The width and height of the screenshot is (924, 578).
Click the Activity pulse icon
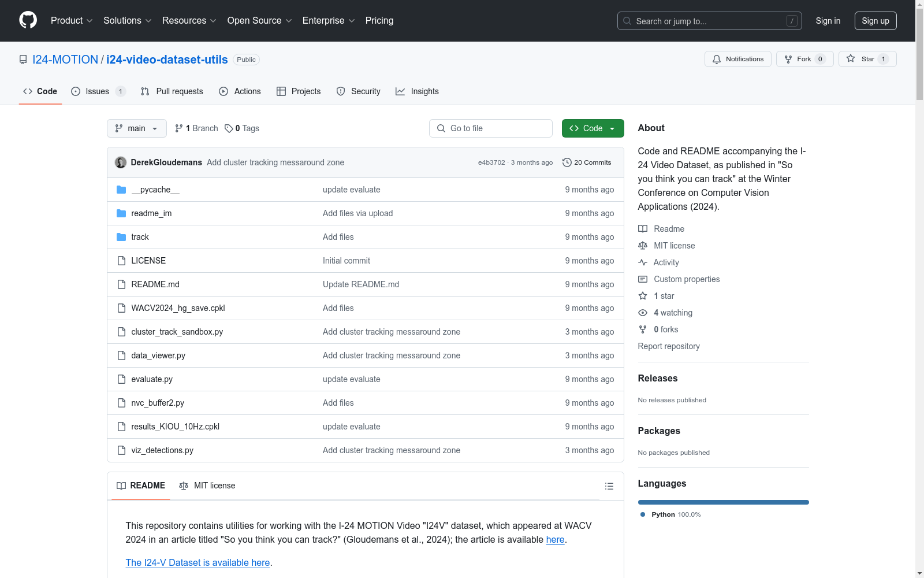click(643, 262)
